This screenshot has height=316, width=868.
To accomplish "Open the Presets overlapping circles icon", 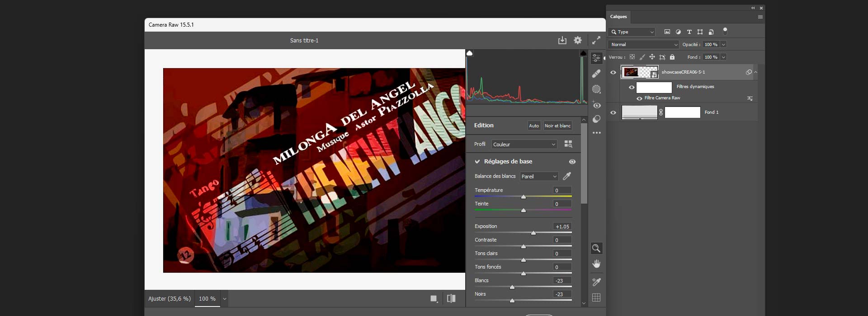I will (596, 119).
